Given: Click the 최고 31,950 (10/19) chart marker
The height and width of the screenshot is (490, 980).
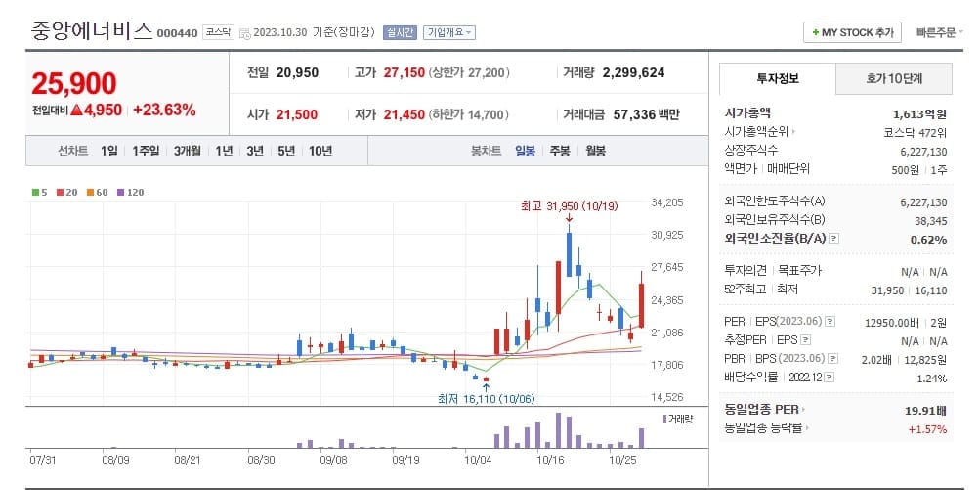Looking at the screenshot, I should point(568,206).
